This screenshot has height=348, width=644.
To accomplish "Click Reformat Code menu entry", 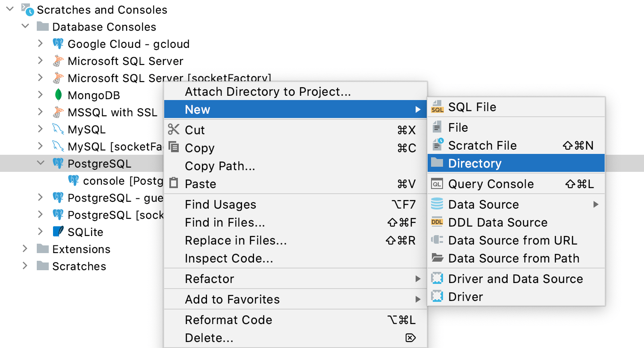I will click(228, 320).
